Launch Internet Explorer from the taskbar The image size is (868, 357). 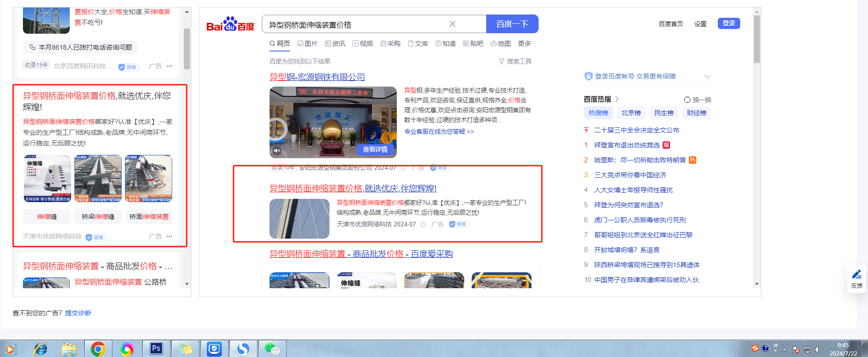(41, 349)
